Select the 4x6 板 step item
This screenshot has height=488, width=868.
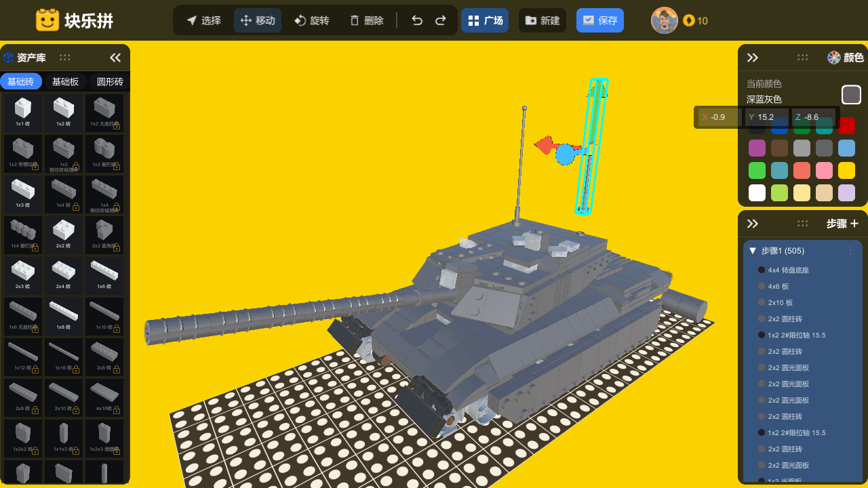[803, 286]
